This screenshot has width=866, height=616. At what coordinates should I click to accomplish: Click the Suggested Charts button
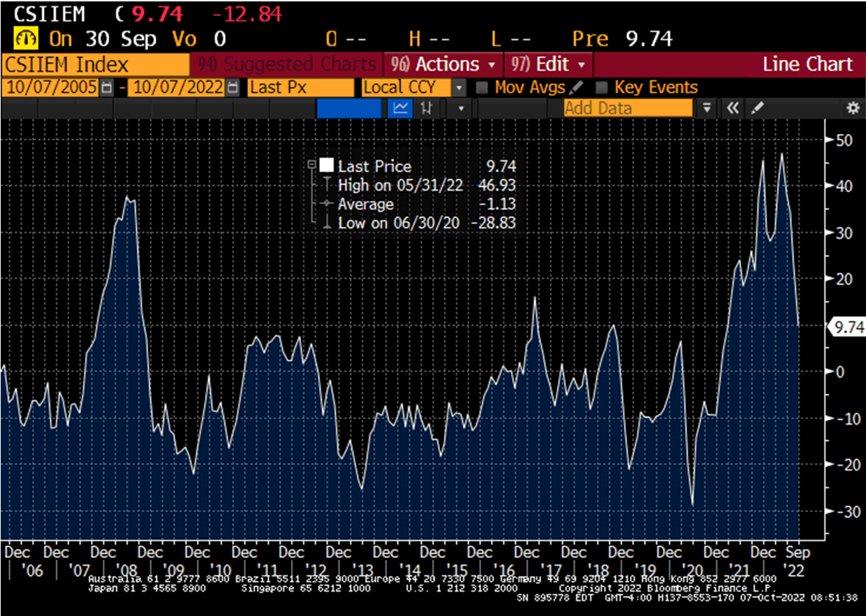(x=286, y=64)
